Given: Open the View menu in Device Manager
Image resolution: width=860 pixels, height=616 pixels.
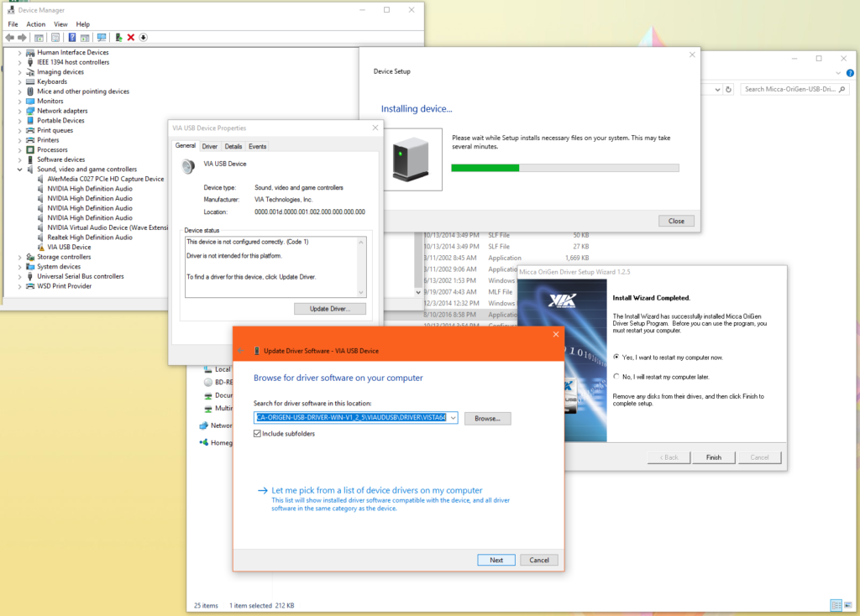Looking at the screenshot, I should [x=60, y=24].
